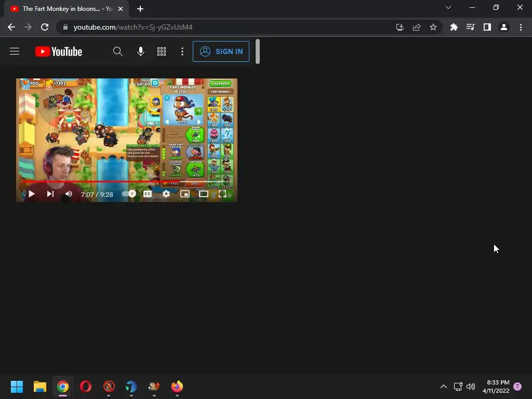Open the Chrome three-dot menu
Screen dimensions: 532x399
click(521, 27)
